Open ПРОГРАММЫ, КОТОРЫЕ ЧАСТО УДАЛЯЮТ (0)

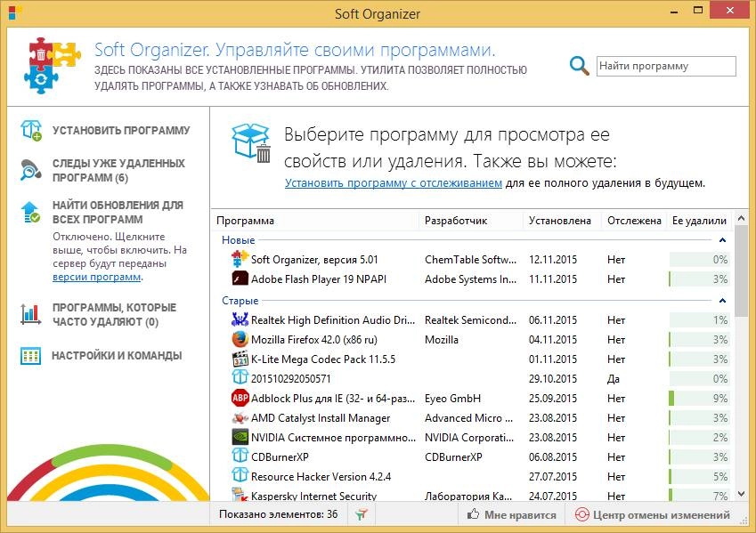114,315
